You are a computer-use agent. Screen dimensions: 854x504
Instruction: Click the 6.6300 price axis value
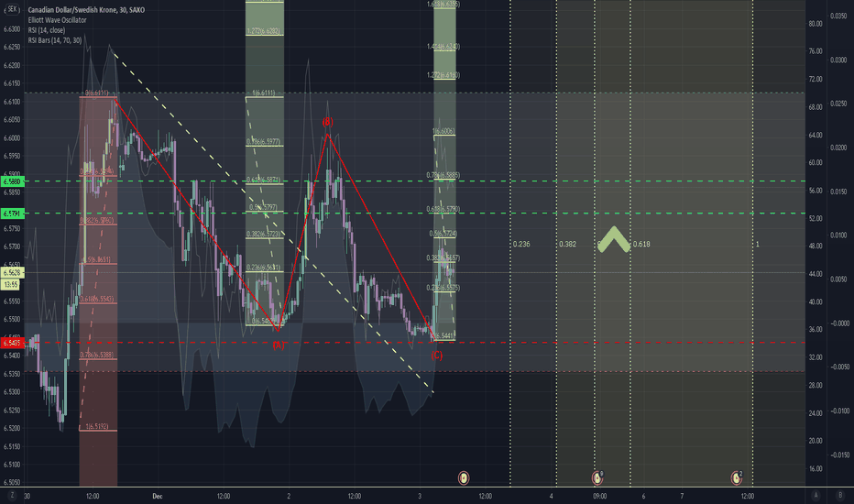pyautogui.click(x=12, y=29)
